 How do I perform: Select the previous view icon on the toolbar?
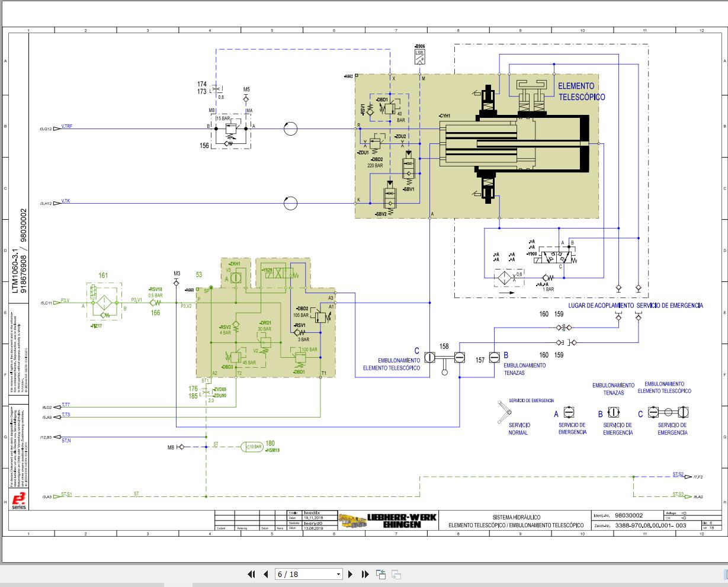380,574
